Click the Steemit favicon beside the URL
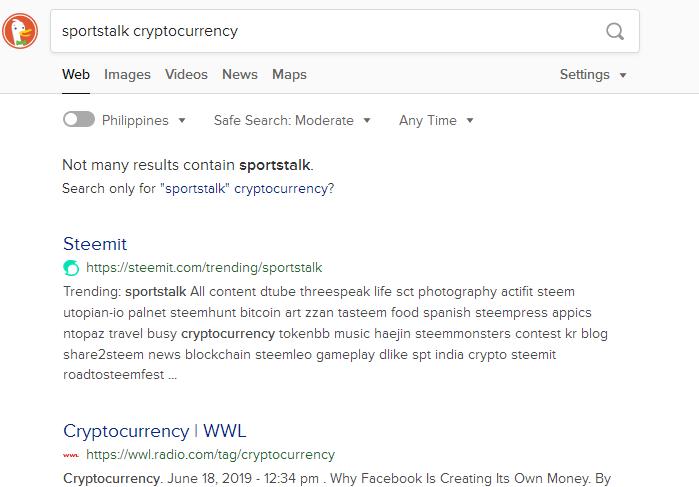Screen dimensions: 699x487 71,268
